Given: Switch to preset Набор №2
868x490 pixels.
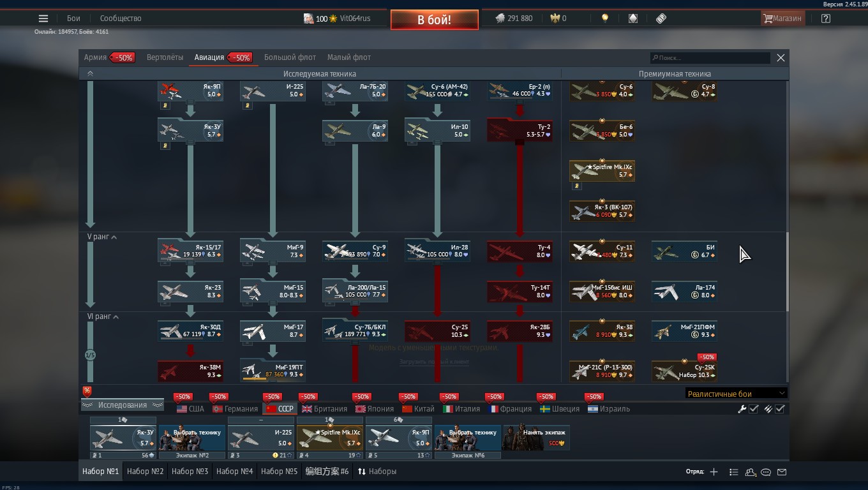Looking at the screenshot, I should [x=145, y=471].
